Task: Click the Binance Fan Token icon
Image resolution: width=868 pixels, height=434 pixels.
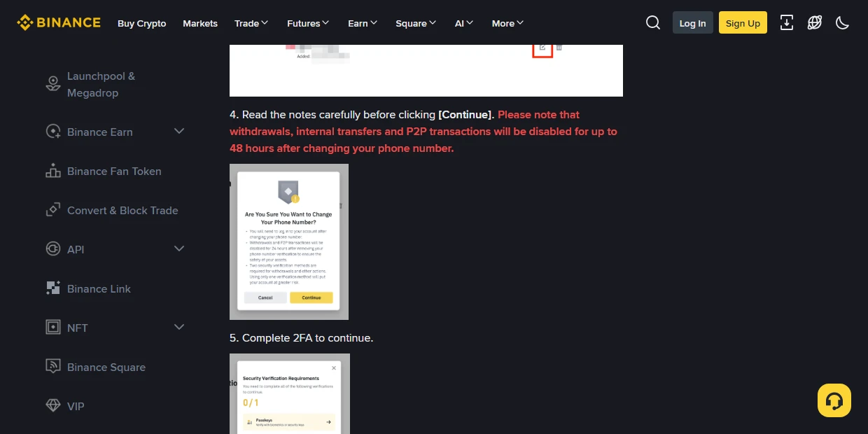Action: pyautogui.click(x=53, y=171)
